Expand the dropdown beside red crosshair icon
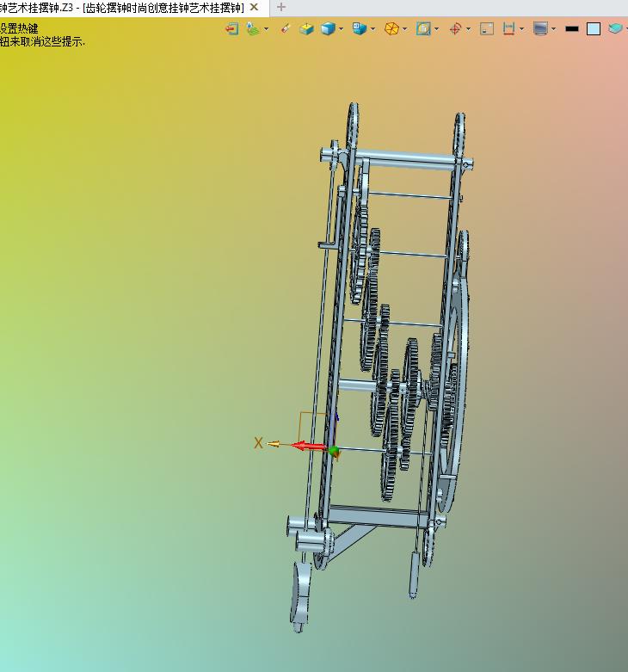Viewport: 628px width, 672px height. point(468,29)
